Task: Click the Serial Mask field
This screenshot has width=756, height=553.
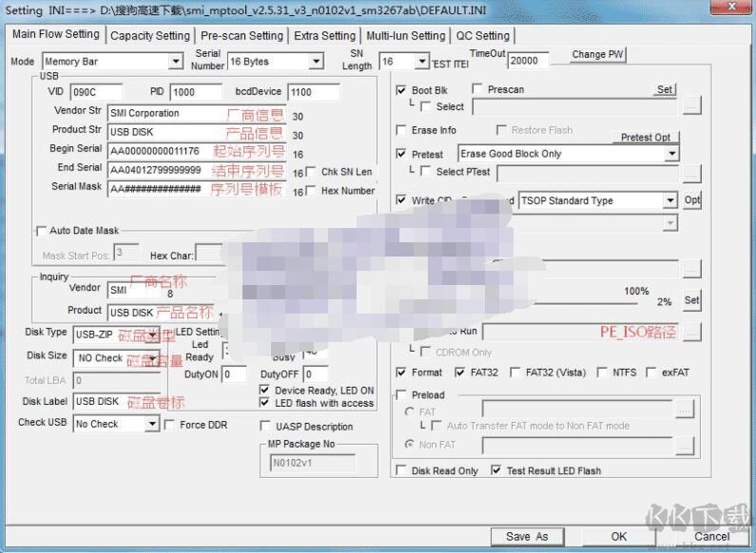Action: point(197,189)
